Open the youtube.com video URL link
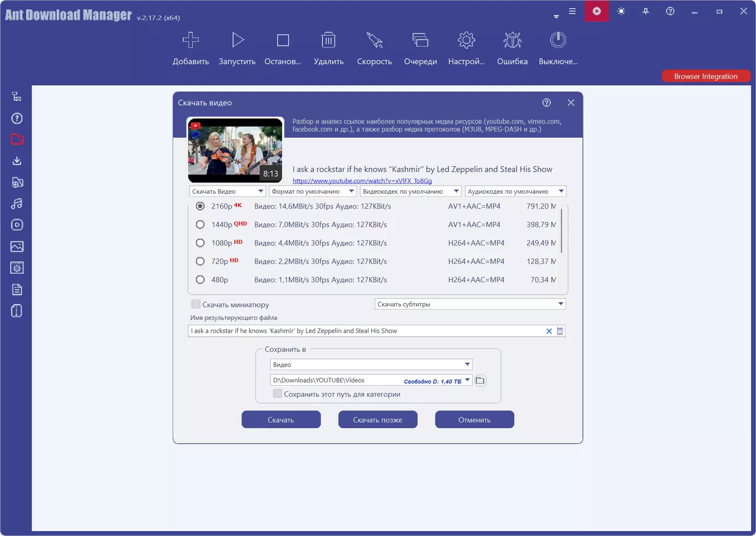Viewport: 756px width, 536px height. pyautogui.click(x=362, y=181)
